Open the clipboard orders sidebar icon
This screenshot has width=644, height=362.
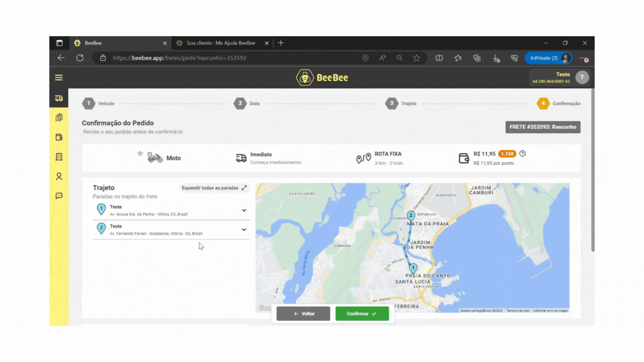pyautogui.click(x=59, y=117)
